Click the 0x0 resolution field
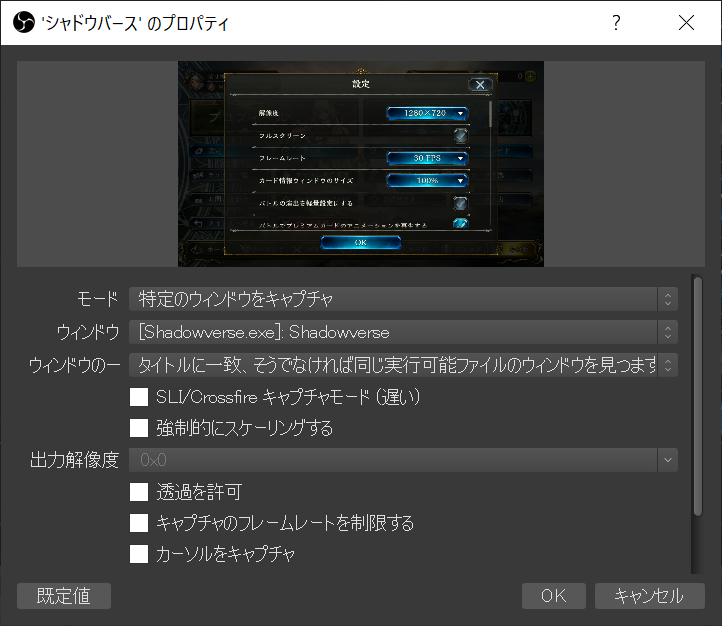This screenshot has height=626, width=722. click(393, 460)
